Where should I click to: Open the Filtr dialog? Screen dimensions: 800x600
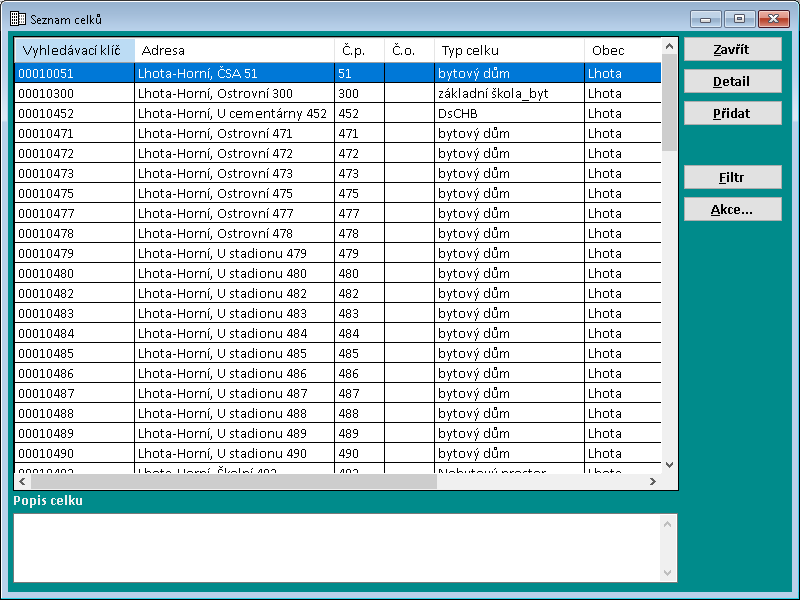[x=732, y=178]
